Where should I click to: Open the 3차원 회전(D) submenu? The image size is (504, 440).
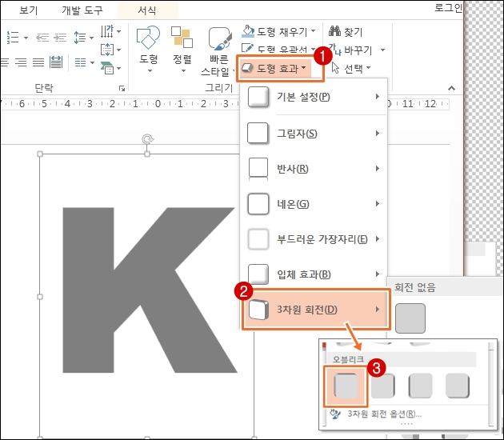(x=316, y=310)
